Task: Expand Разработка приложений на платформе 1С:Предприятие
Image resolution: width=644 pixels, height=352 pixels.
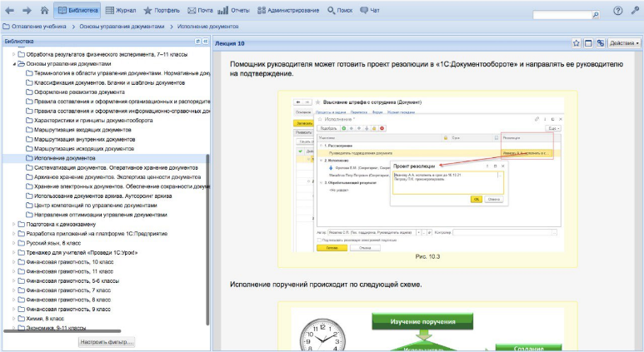Action: coord(13,234)
